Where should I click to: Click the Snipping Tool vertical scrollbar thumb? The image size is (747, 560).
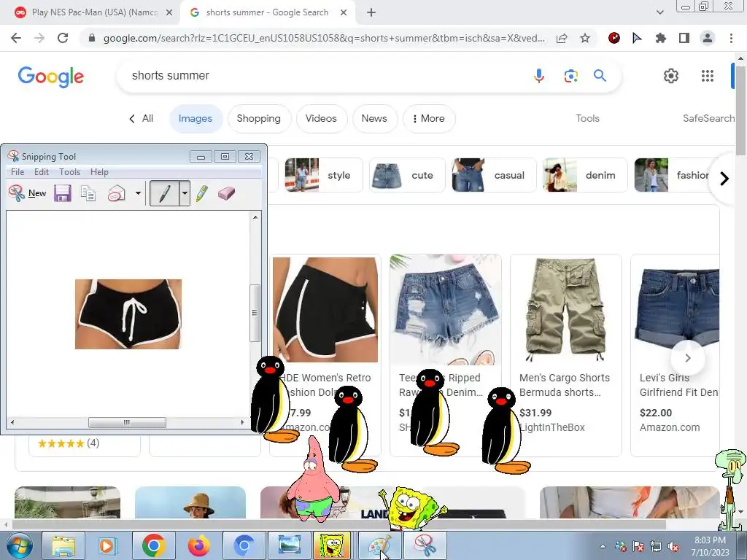click(x=255, y=313)
